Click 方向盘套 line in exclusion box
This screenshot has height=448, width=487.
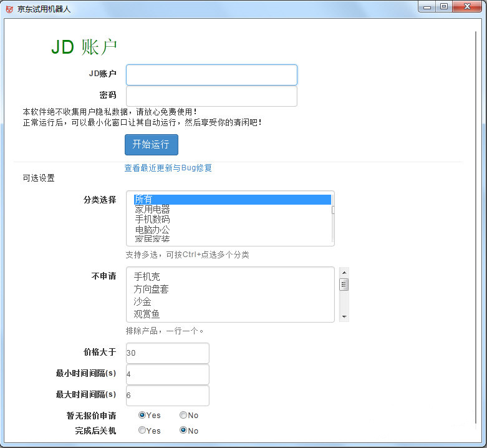coord(151,289)
